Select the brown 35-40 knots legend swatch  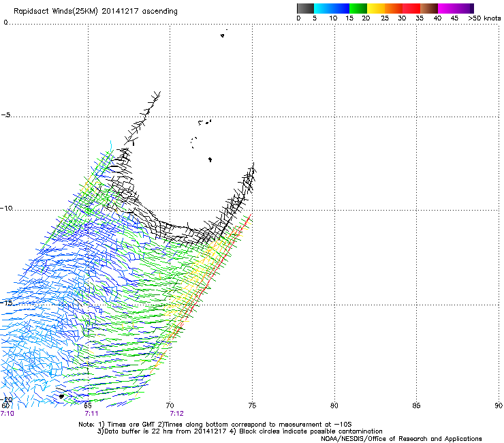[x=429, y=8]
